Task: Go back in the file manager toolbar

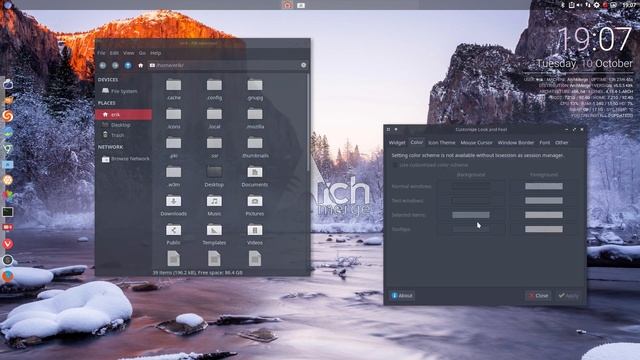Action: click(x=103, y=65)
